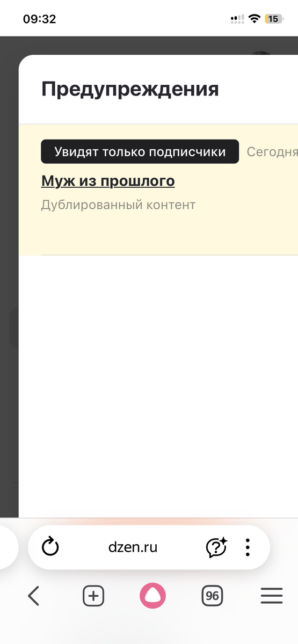Add a new tab with plus icon
This screenshot has width=298, height=644.
click(x=93, y=596)
